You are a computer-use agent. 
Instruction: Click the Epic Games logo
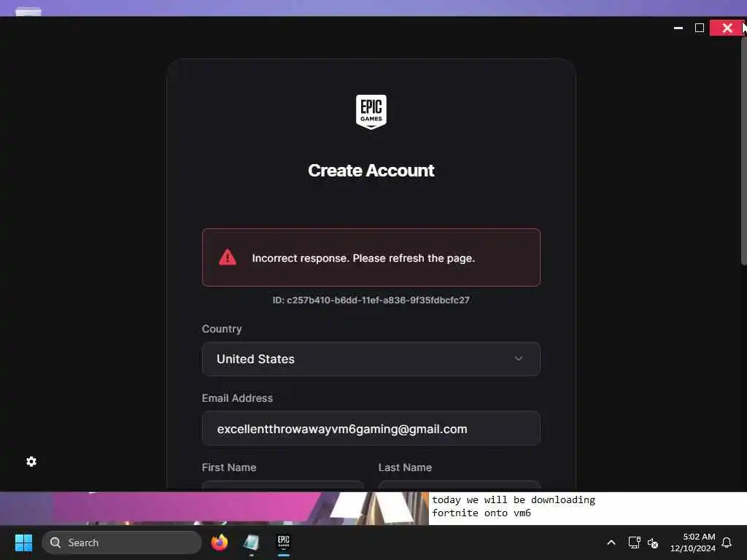pyautogui.click(x=371, y=112)
